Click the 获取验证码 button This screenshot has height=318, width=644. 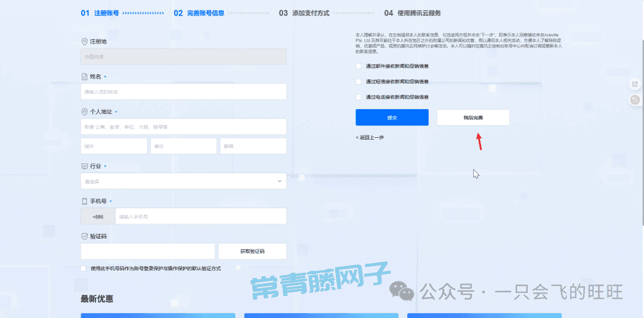tap(252, 251)
